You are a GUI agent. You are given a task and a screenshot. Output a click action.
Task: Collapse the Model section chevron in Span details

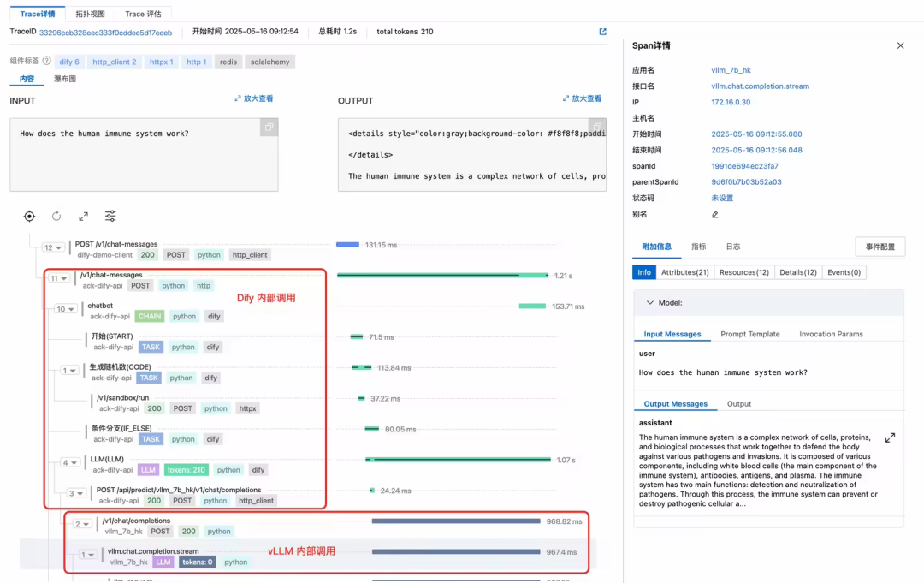pos(650,302)
